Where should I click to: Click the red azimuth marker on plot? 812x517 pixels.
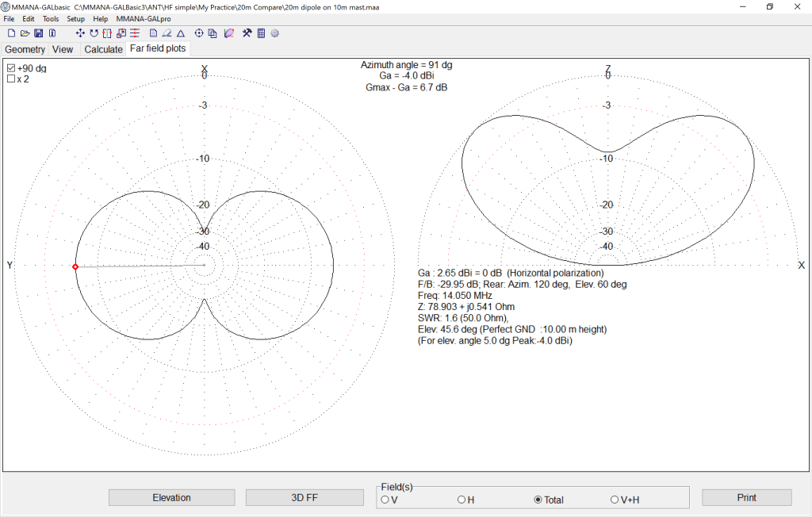point(75,267)
